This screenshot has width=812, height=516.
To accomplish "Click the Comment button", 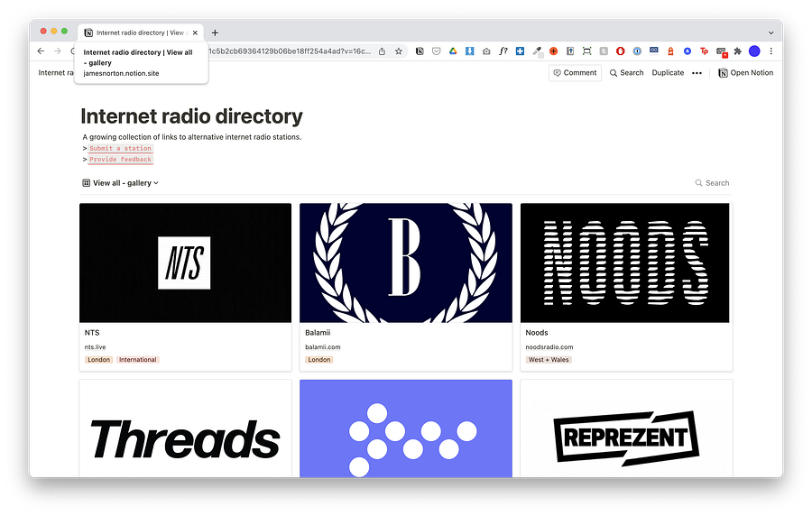I will pos(575,73).
